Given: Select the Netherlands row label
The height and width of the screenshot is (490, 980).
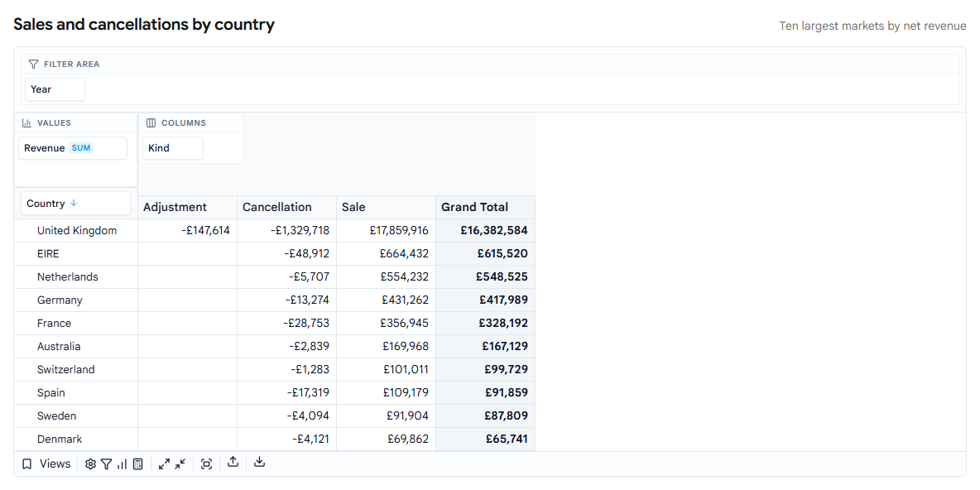Looking at the screenshot, I should pyautogui.click(x=68, y=277).
